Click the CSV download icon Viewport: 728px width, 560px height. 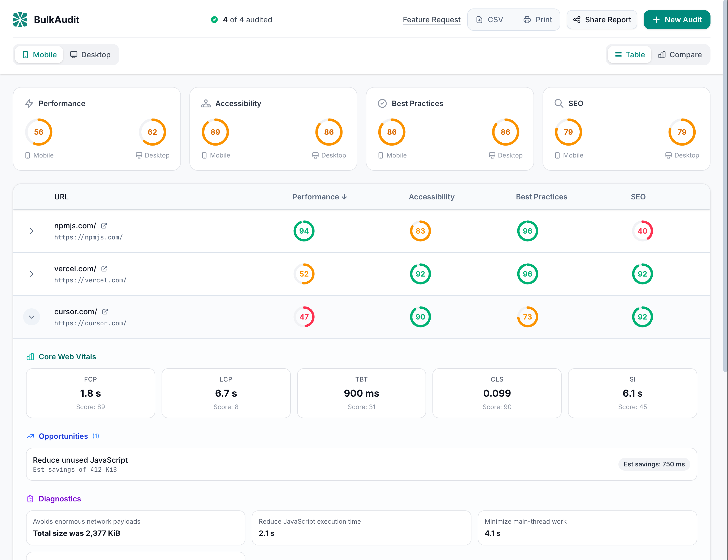tap(480, 20)
